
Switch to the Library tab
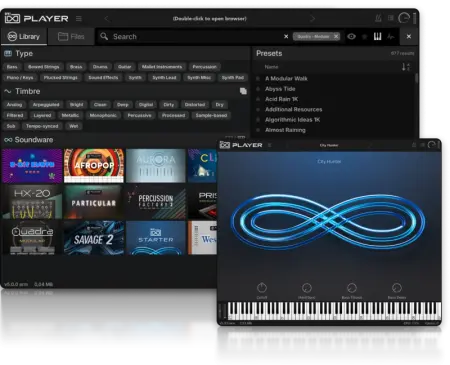pyautogui.click(x=24, y=36)
